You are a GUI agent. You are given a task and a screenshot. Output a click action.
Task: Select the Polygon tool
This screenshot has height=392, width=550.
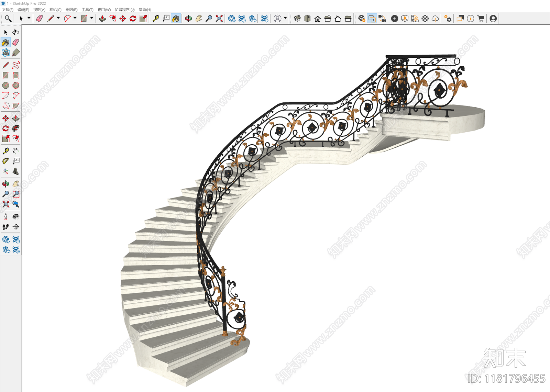coord(16,85)
